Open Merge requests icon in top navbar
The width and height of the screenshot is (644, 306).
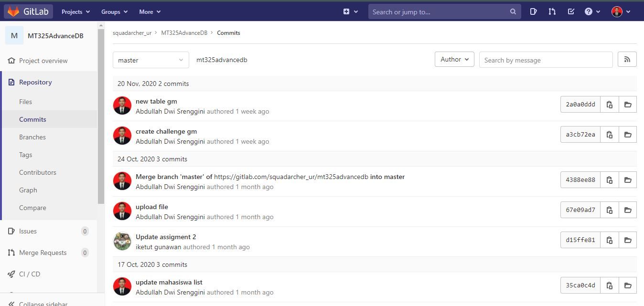pyautogui.click(x=552, y=11)
